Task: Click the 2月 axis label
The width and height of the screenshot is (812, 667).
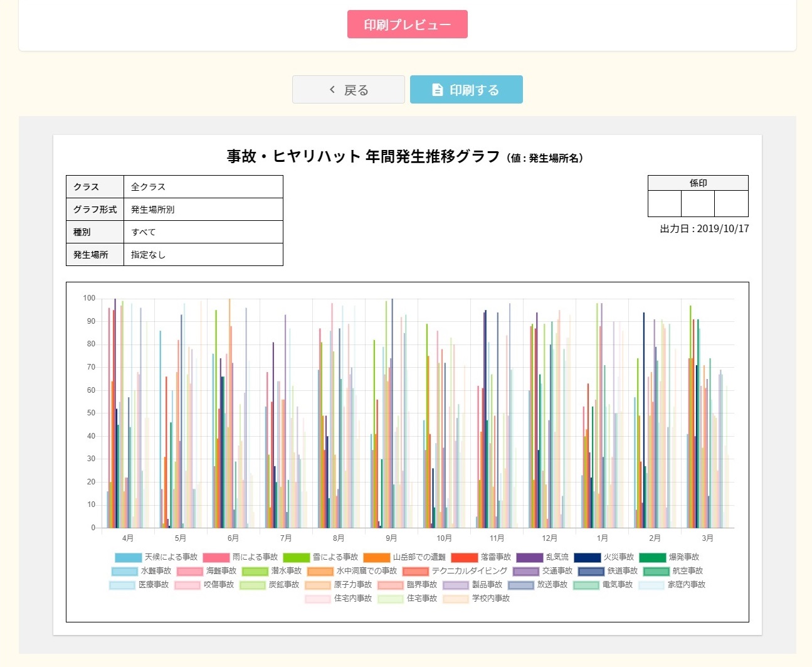Action: [655, 538]
